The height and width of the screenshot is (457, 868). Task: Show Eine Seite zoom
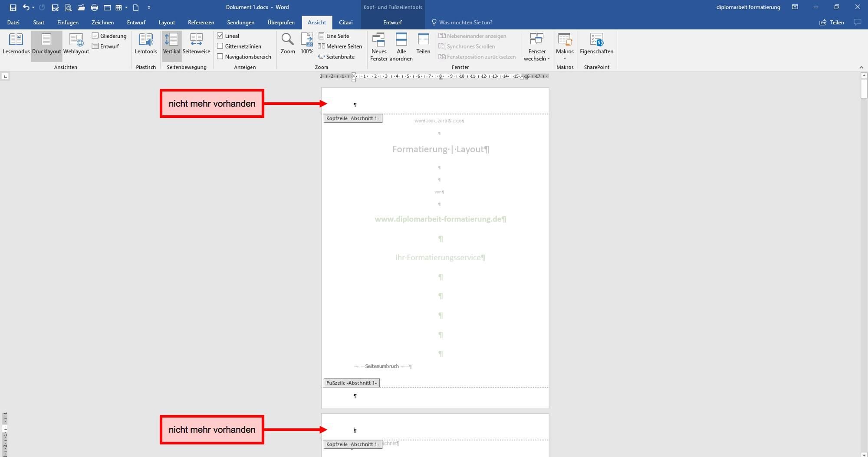pos(334,36)
